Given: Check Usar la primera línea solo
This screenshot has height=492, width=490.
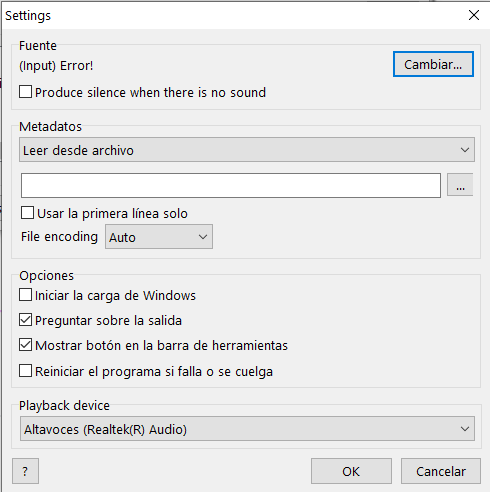Looking at the screenshot, I should tap(27, 213).
